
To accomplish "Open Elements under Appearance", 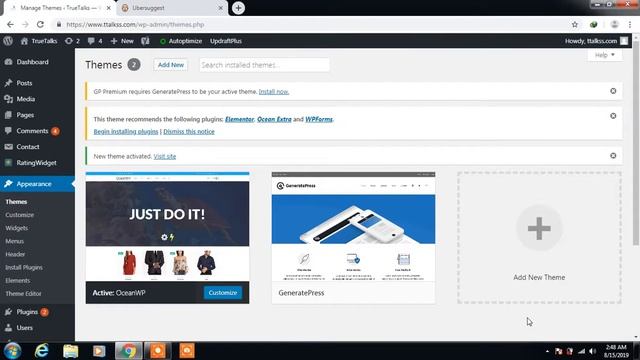I will (18, 280).
